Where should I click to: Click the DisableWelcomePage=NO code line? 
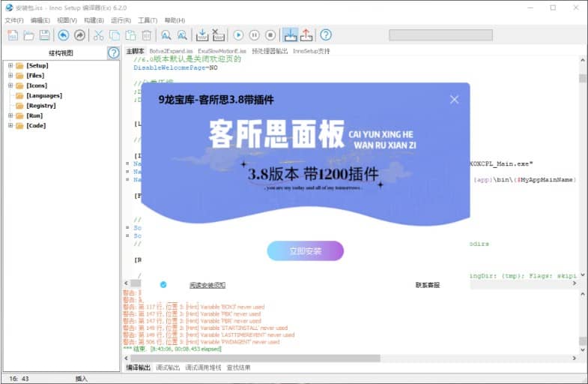tap(175, 67)
